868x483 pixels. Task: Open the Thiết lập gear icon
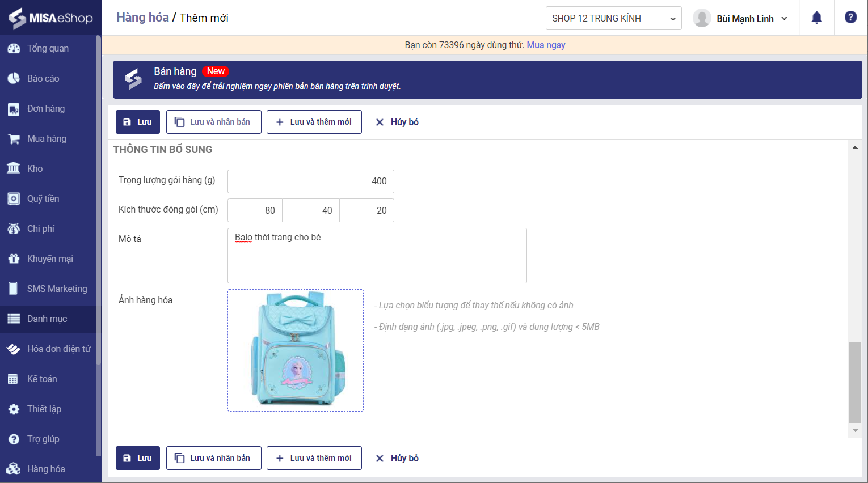[x=14, y=409]
